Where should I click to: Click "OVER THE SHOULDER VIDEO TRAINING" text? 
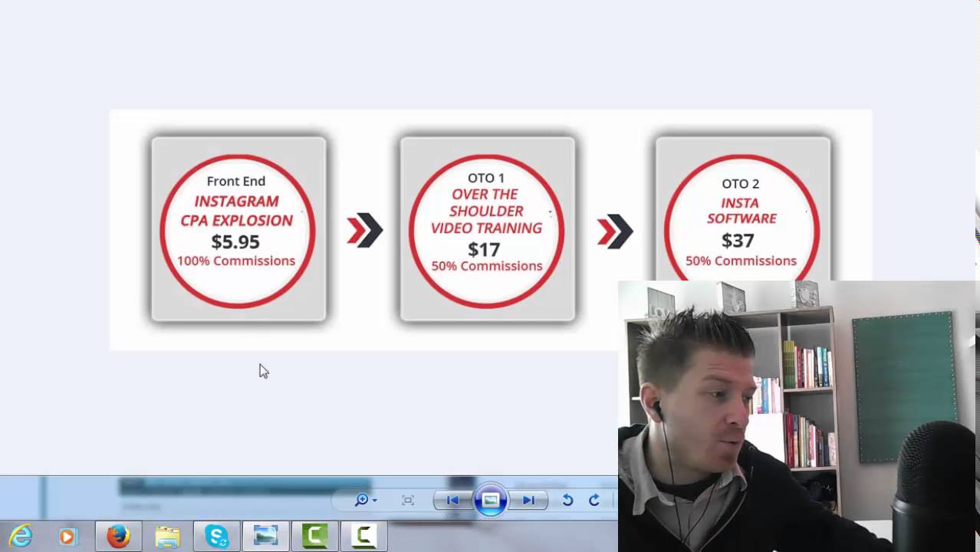(486, 211)
